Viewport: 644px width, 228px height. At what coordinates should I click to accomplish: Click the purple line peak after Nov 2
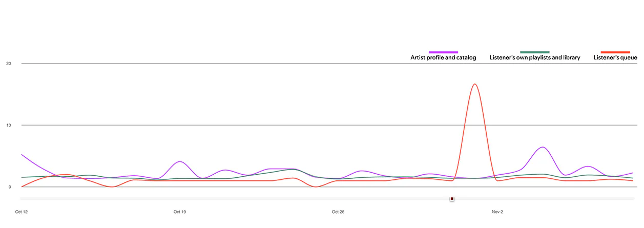(x=543, y=147)
